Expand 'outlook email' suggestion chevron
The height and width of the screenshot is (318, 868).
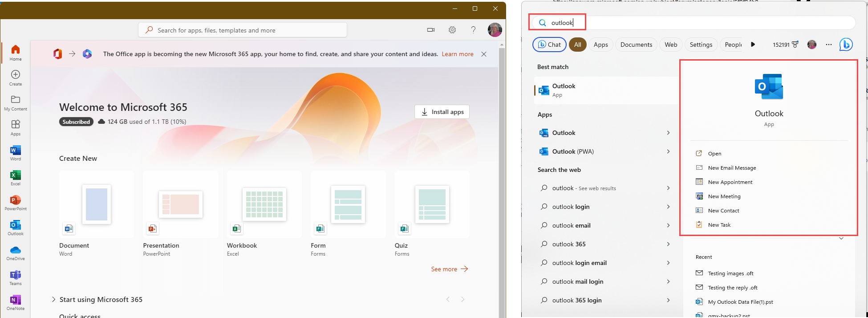668,225
